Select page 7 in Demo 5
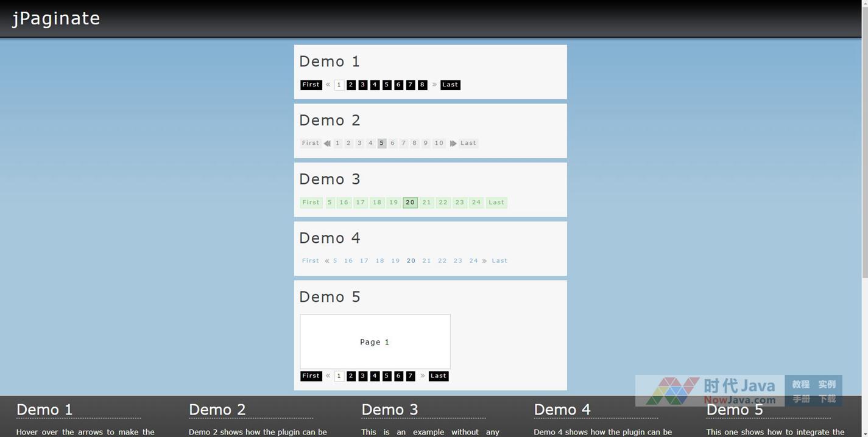Image resolution: width=868 pixels, height=437 pixels. (x=411, y=376)
